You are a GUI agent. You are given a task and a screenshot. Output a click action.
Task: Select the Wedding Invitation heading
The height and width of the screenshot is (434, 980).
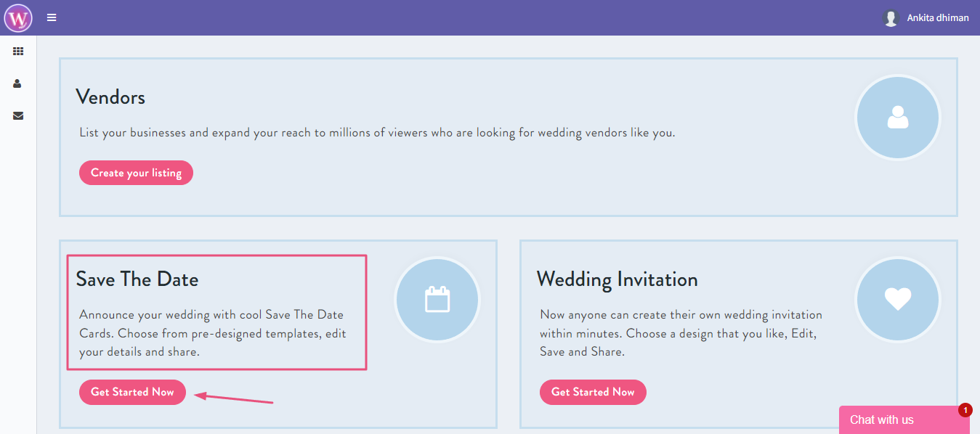pyautogui.click(x=617, y=279)
